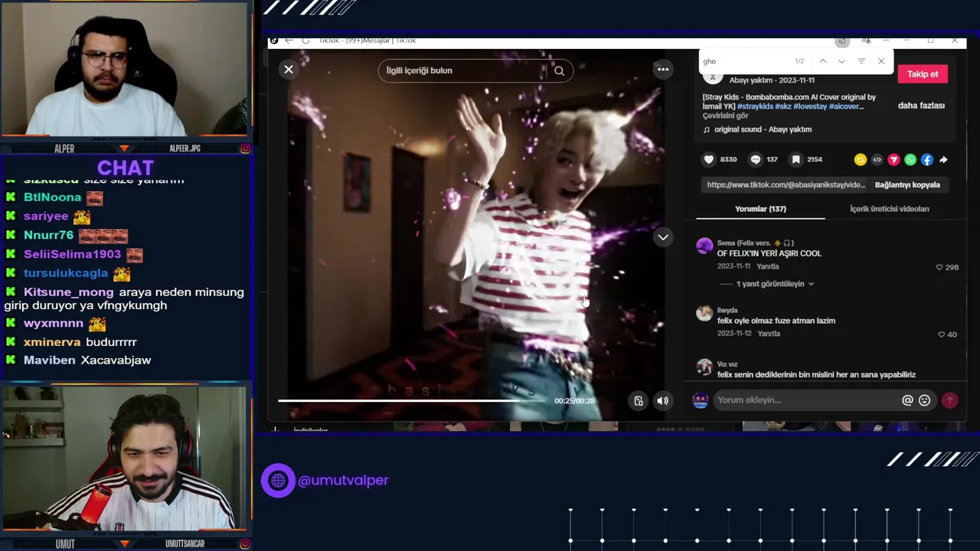Screen dimensions: 980x551
Task: Save video with the bookmark icon
Action: (796, 159)
